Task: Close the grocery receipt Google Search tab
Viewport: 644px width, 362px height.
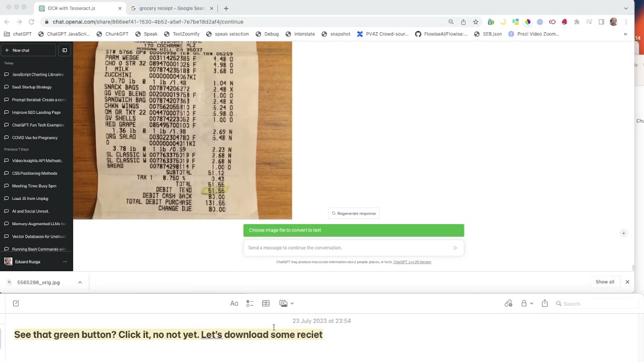Action: point(211,9)
